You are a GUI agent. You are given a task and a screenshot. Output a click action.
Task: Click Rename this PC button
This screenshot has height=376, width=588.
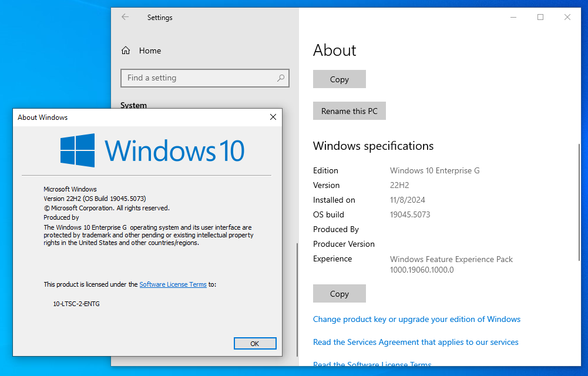pos(349,111)
